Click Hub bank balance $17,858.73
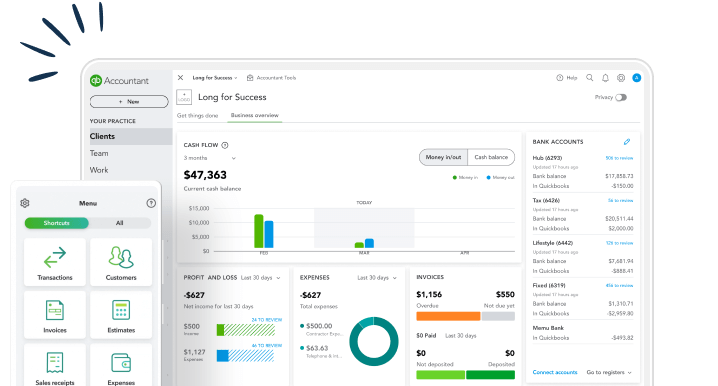This screenshot has height=386, width=718. [619, 176]
